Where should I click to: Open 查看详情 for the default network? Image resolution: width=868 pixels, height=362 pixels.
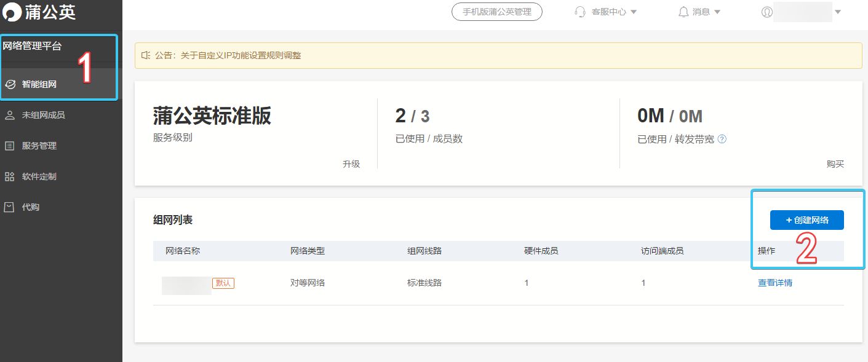tap(775, 283)
